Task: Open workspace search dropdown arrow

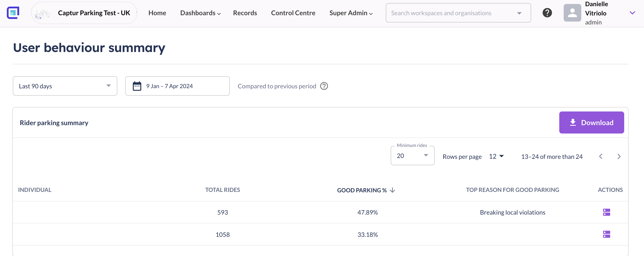Action: [519, 13]
